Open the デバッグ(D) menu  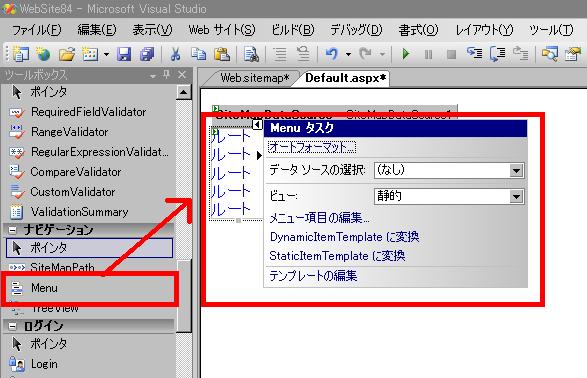(x=356, y=30)
